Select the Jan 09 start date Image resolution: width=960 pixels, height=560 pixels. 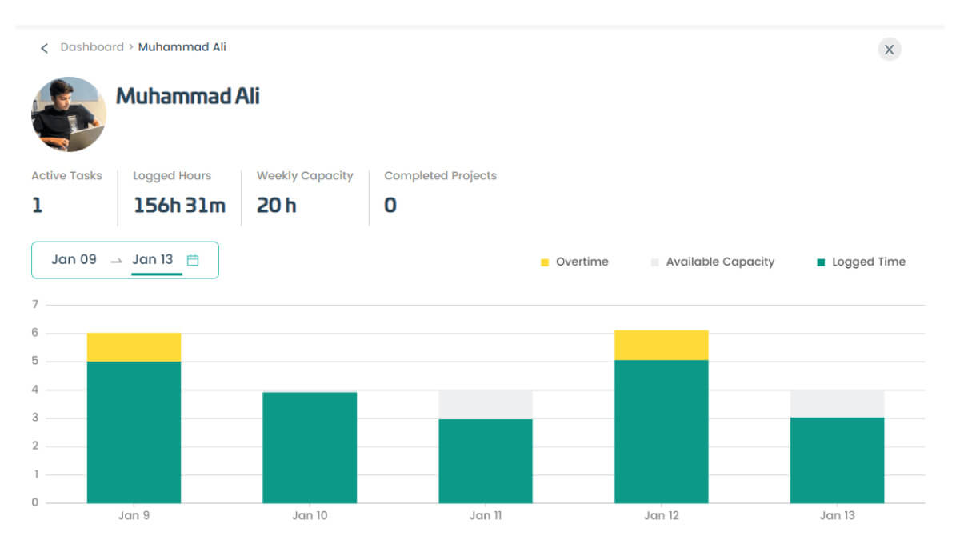(74, 259)
